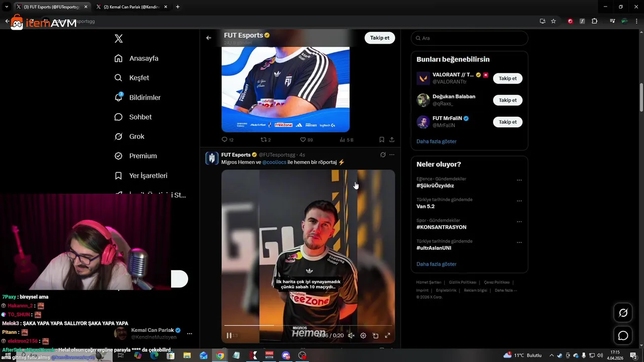Image resolution: width=644 pixels, height=362 pixels.
Task: Switch to Kemal Can Parlak browser tab
Action: tap(132, 7)
